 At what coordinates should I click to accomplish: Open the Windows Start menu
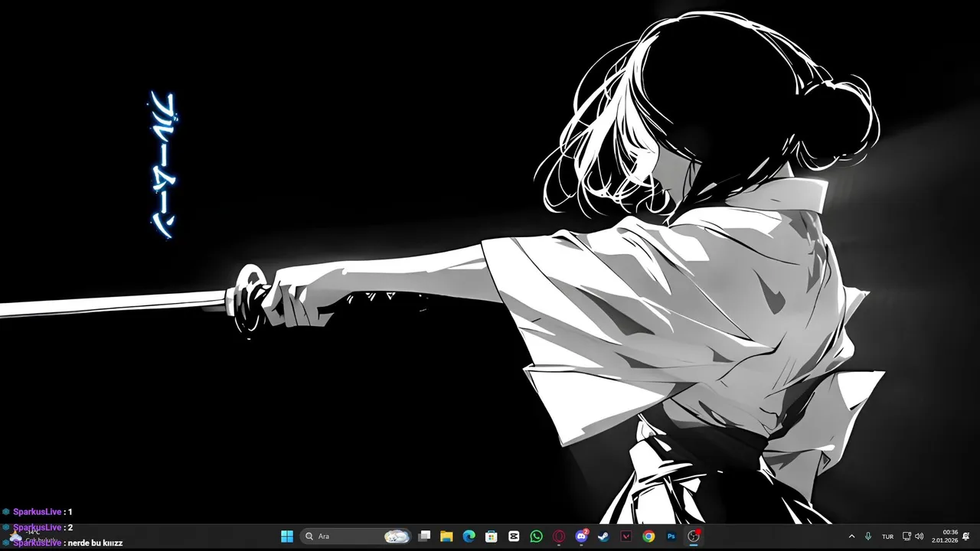pos(287,536)
